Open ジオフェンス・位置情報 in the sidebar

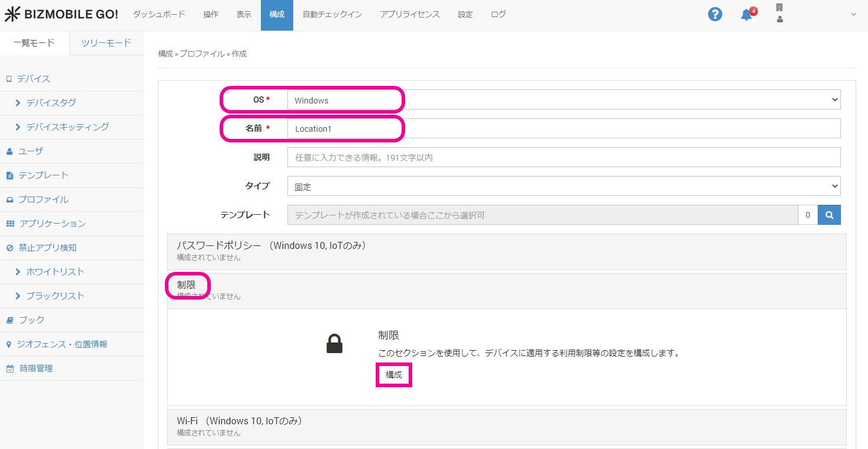62,344
